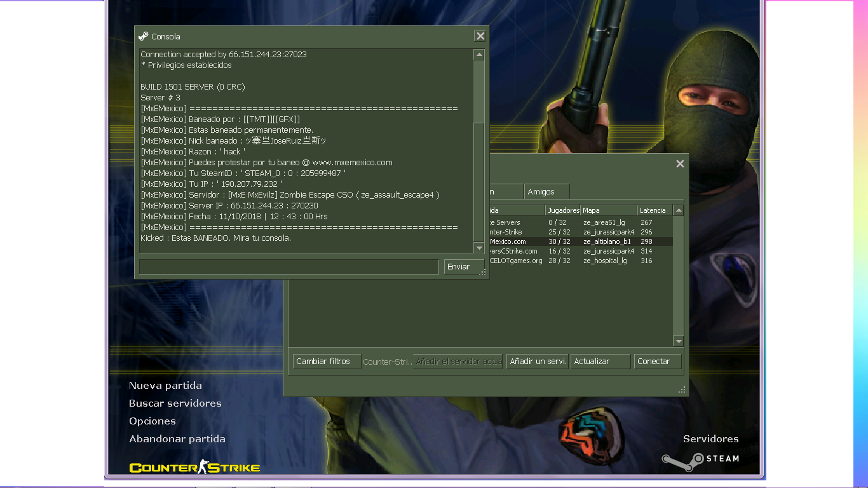Click the console scrollbar down arrow

(479, 248)
